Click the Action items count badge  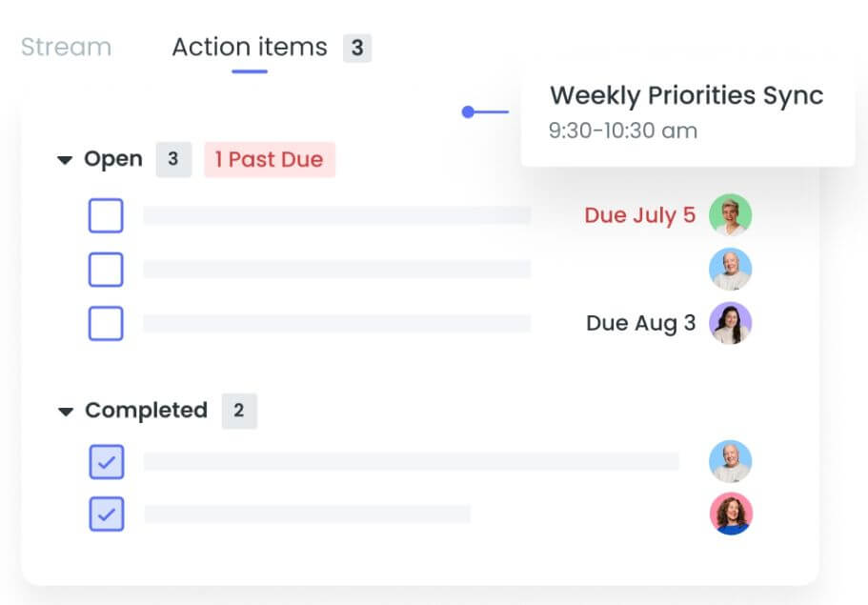click(357, 48)
